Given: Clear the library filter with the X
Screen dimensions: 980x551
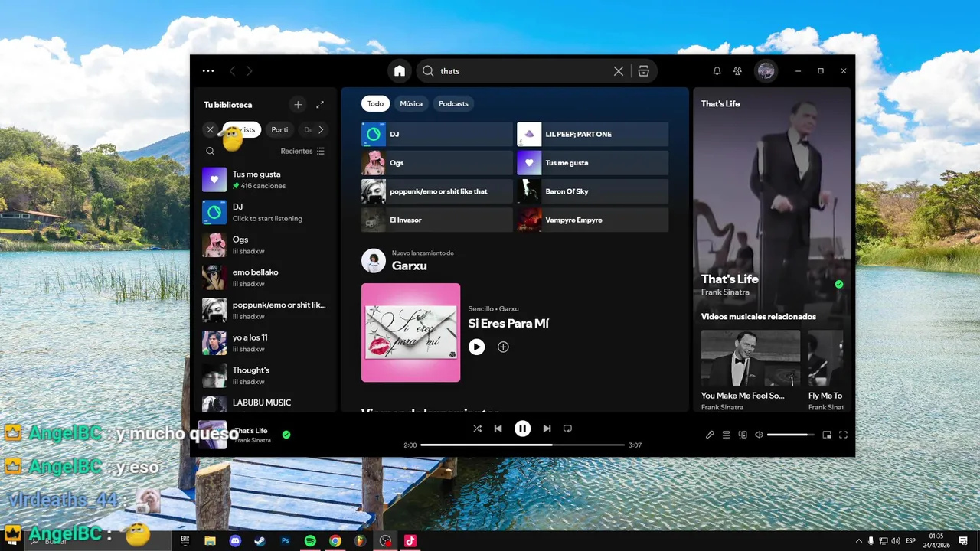Looking at the screenshot, I should (211, 130).
